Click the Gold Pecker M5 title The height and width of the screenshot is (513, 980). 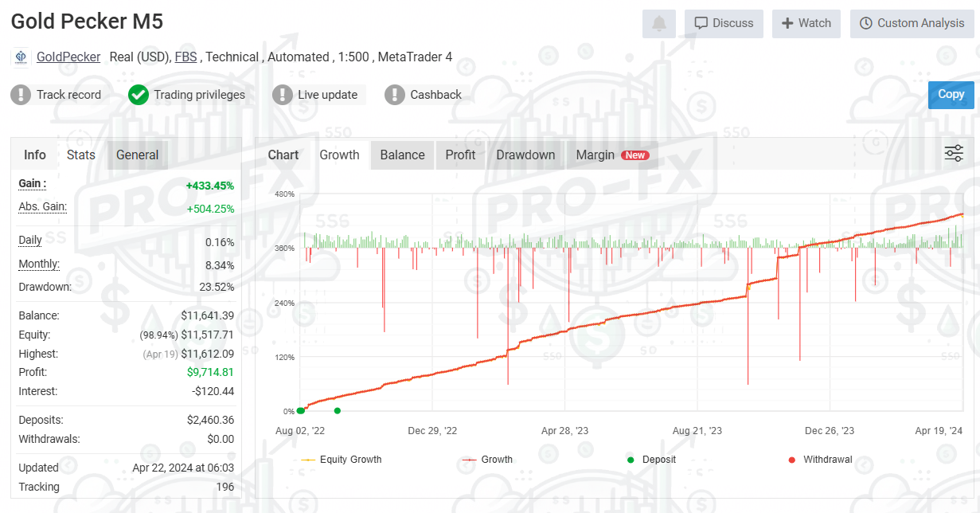87,22
